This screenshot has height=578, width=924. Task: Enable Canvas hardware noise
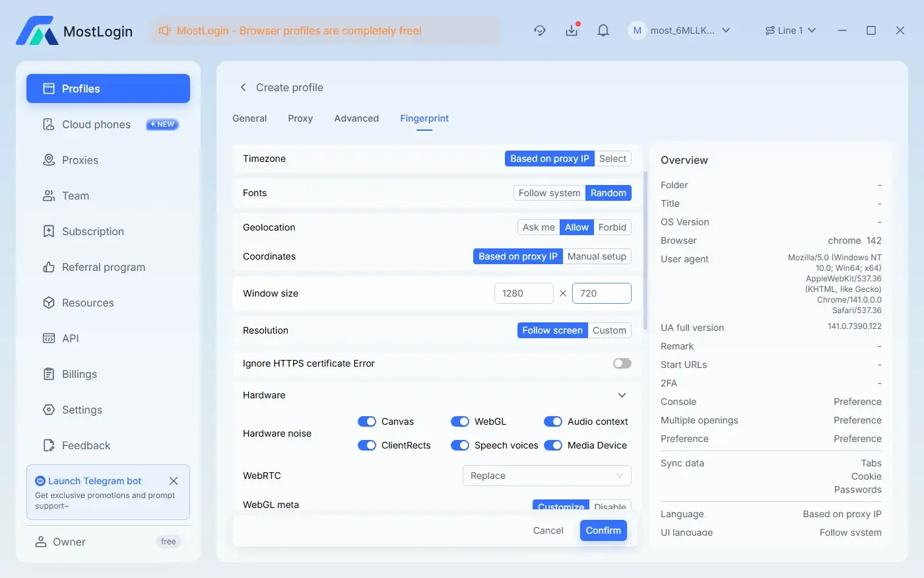(x=367, y=421)
